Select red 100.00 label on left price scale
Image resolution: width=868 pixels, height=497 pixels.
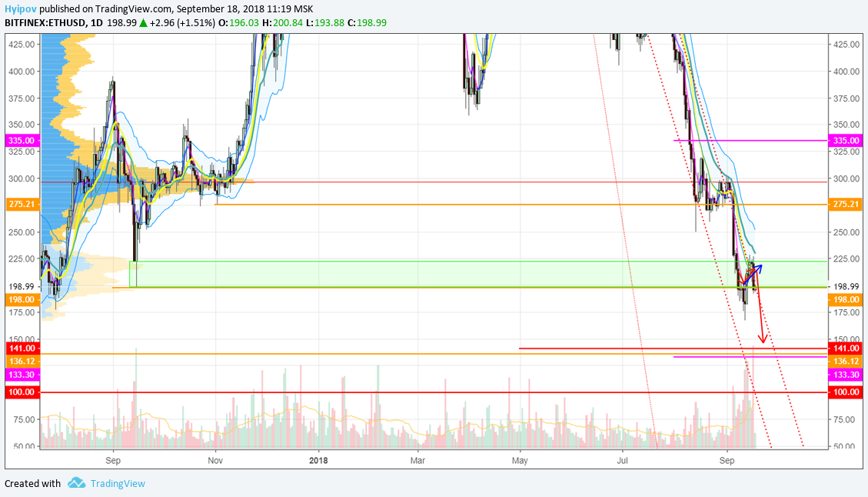click(22, 392)
